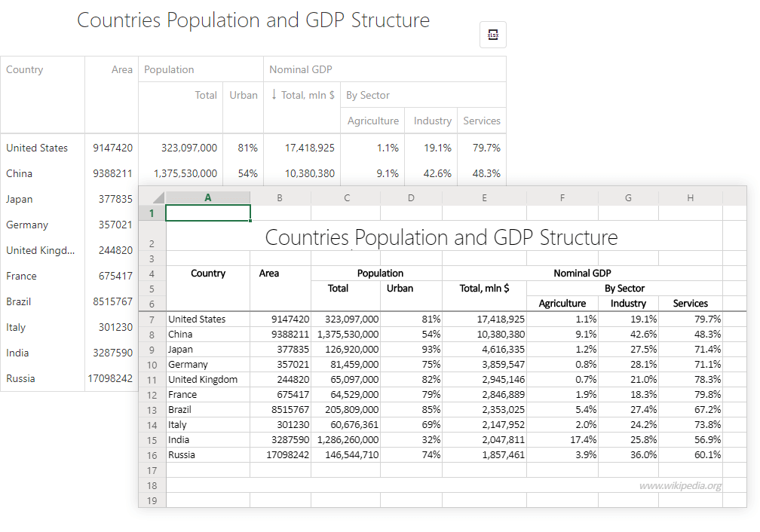
Task: Export the table to xlsx
Action: click(493, 34)
